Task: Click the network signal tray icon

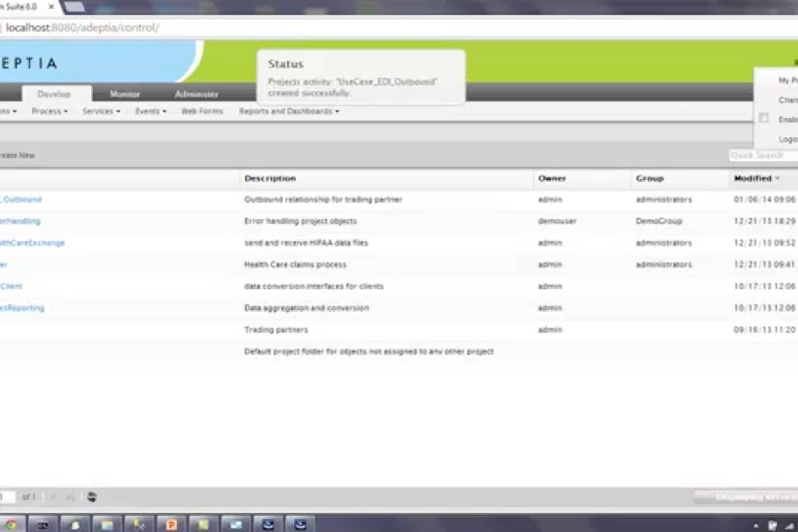Action: click(788, 526)
